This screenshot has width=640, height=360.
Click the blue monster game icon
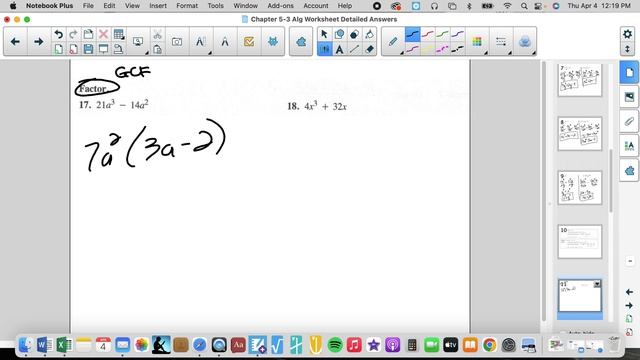tap(273, 42)
